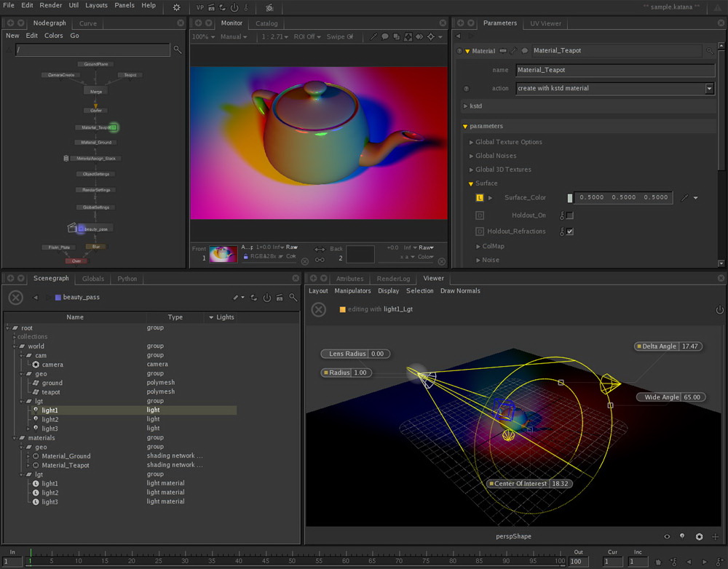728x569 pixels.
Task: Click the gear settings icon in top toolbar
Action: pyautogui.click(x=177, y=7)
